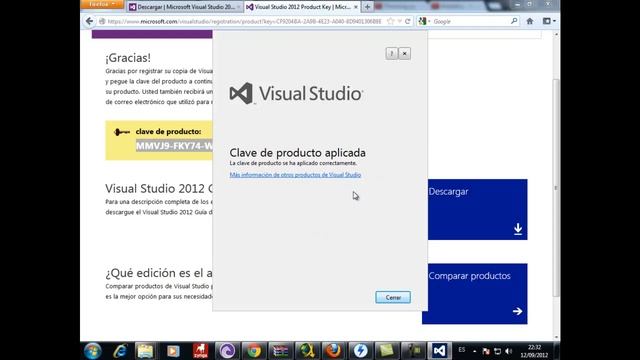Click the browser page vertical scrollbar
The height and width of the screenshot is (360, 640).
(x=556, y=188)
